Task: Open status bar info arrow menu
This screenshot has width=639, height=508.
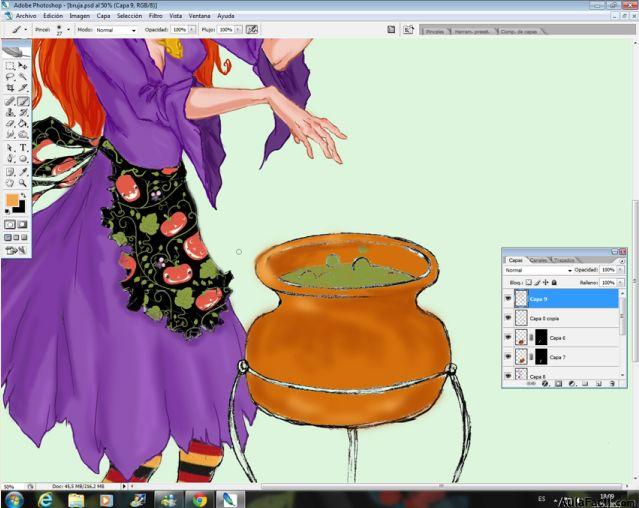Action: click(x=124, y=486)
